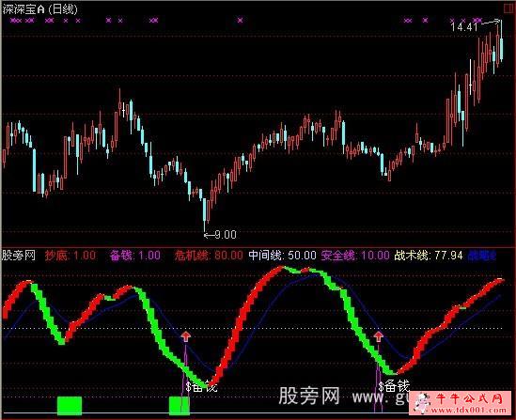Select the 中间线: 50.00 indicator label
516x420 pixels.
(282, 256)
